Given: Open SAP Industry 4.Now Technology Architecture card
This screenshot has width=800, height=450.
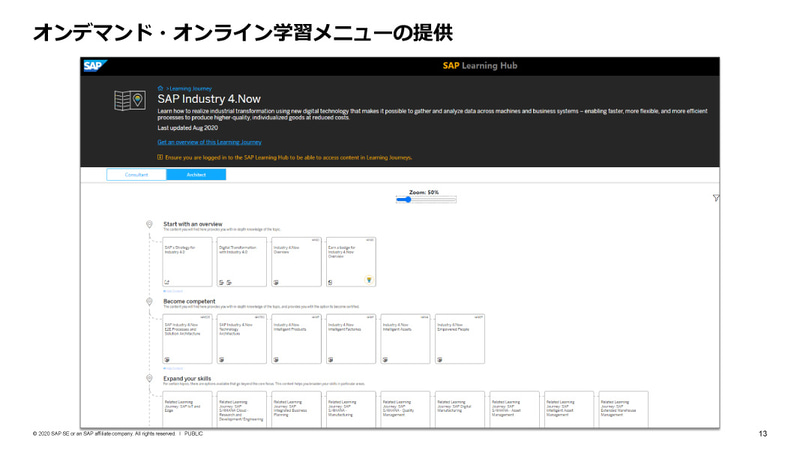Looking at the screenshot, I should click(242, 339).
